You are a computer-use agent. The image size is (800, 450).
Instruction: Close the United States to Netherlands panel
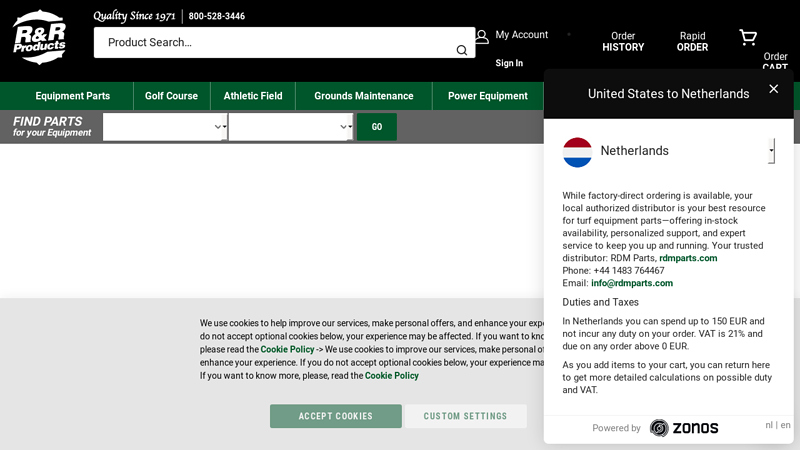click(x=773, y=89)
